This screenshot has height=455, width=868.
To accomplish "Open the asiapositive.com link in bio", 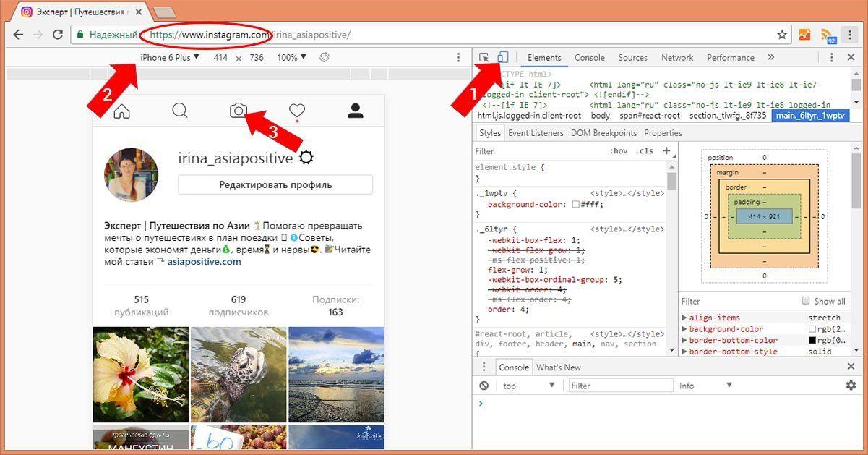I will (x=204, y=262).
